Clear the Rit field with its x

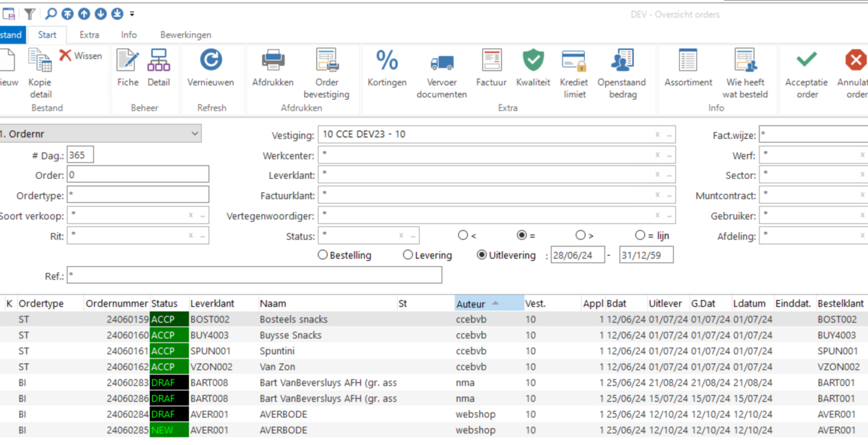pos(191,236)
